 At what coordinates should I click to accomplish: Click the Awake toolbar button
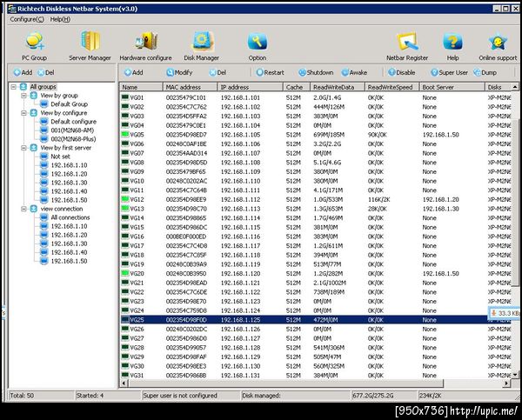[x=355, y=72]
